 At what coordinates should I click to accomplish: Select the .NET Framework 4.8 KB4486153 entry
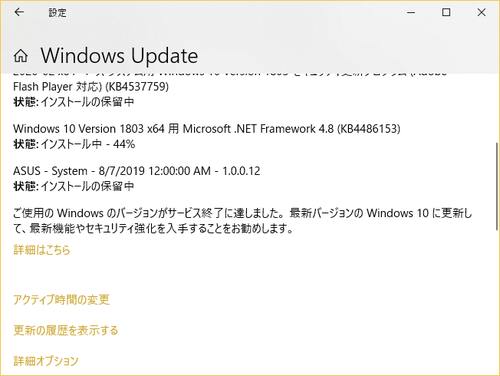click(207, 129)
